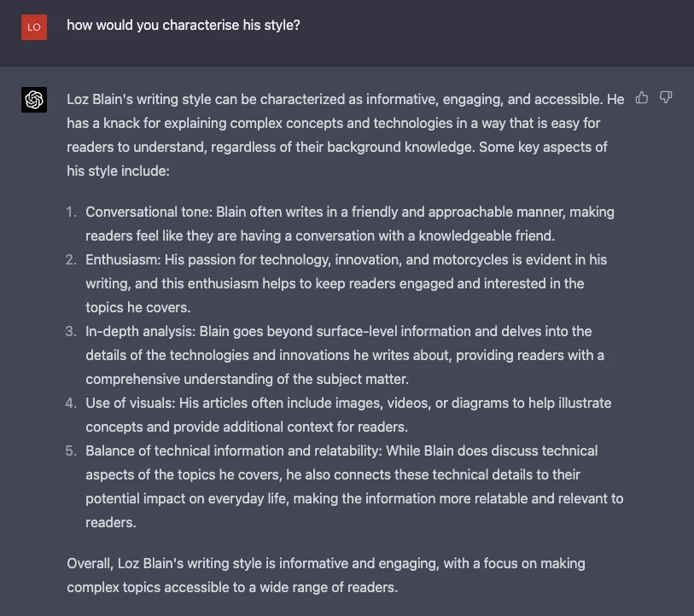Viewport: 694px width, 616px height.
Task: Click the number 1 list marker
Action: click(x=71, y=212)
